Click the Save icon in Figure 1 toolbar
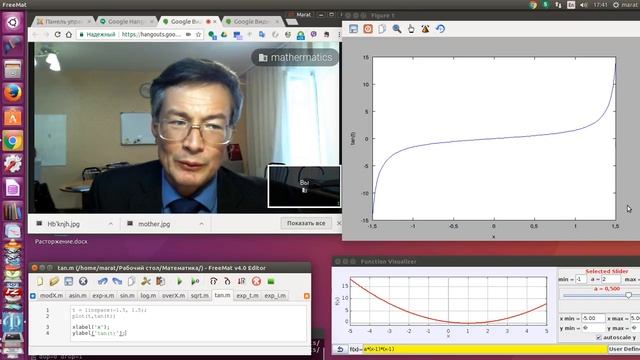Viewport: 640px width, 360px height. point(353,29)
